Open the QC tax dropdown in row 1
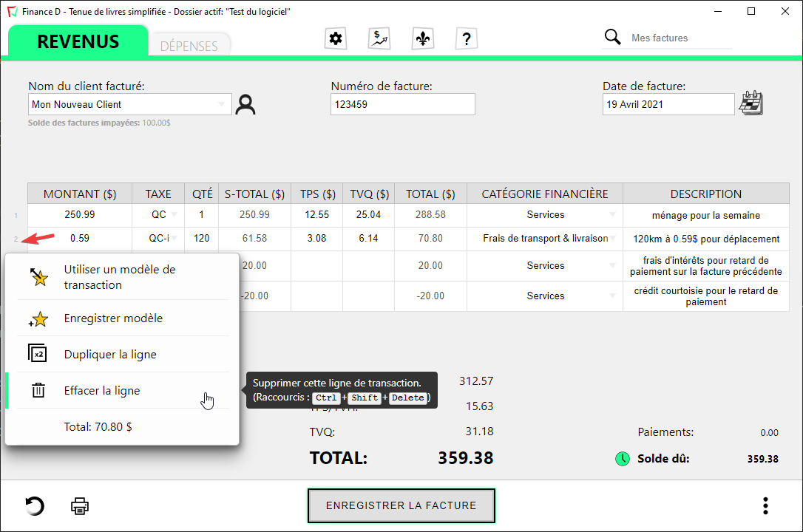The image size is (803, 532). tap(174, 215)
